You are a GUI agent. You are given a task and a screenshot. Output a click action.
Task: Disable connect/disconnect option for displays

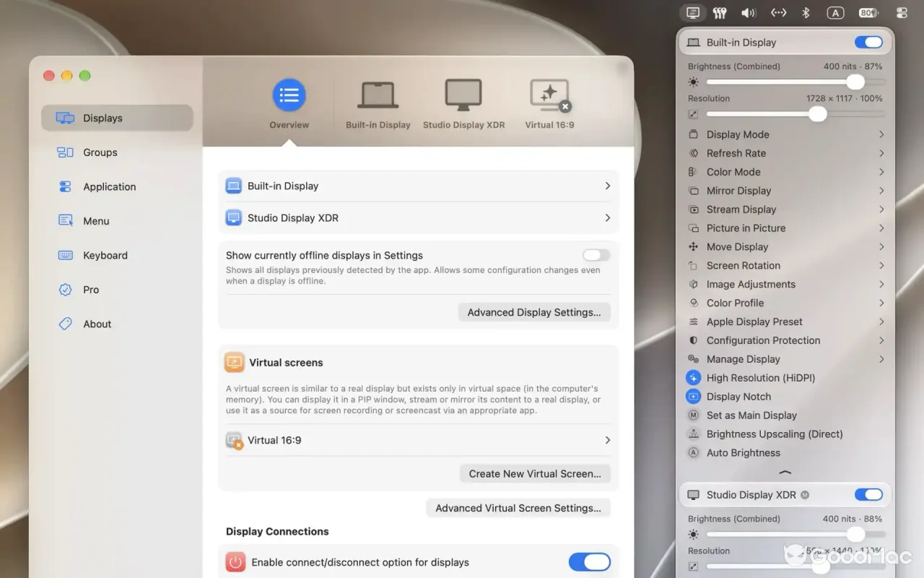pyautogui.click(x=589, y=562)
